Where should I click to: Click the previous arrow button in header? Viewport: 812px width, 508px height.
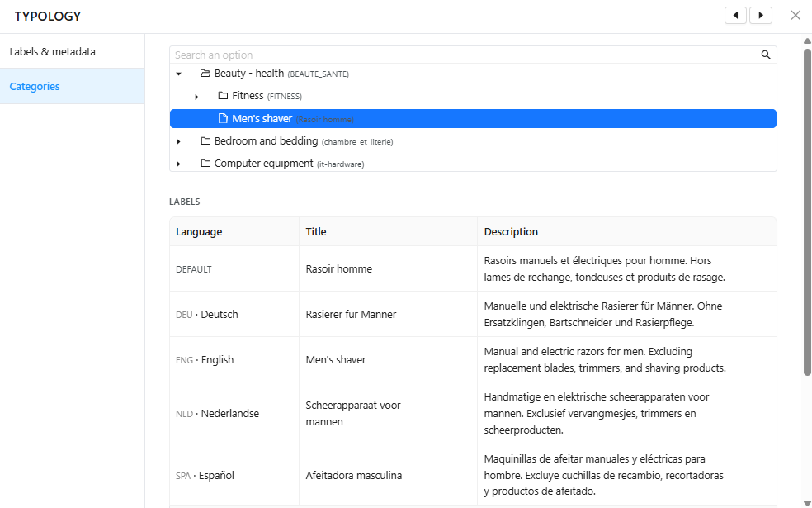click(x=735, y=16)
